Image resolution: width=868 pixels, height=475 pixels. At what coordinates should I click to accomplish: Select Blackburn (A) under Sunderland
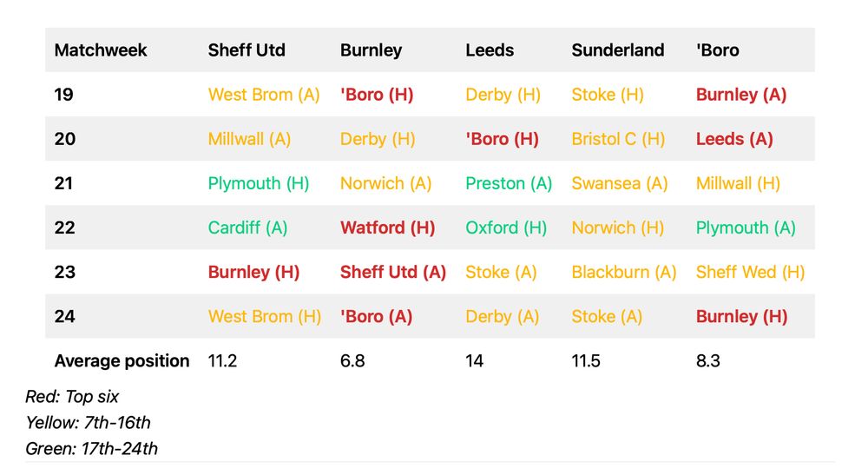tap(623, 272)
